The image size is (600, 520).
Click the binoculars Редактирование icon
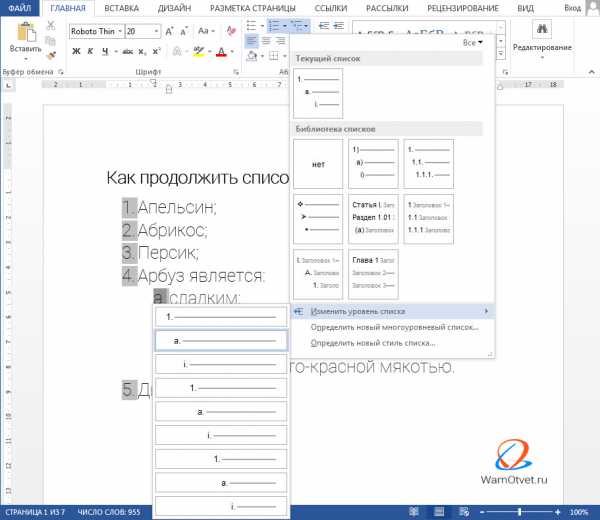542,29
